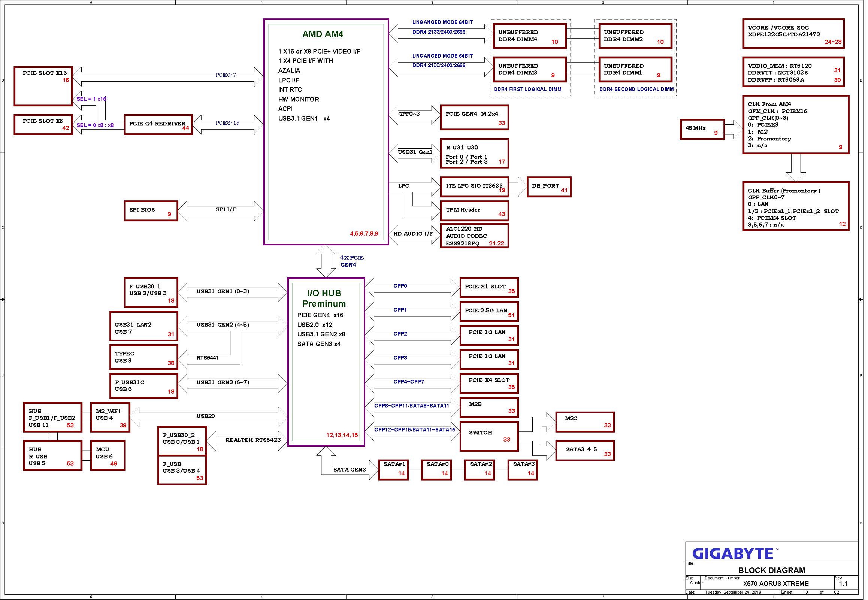Select the TYPEC USB 8 block

coord(144,358)
